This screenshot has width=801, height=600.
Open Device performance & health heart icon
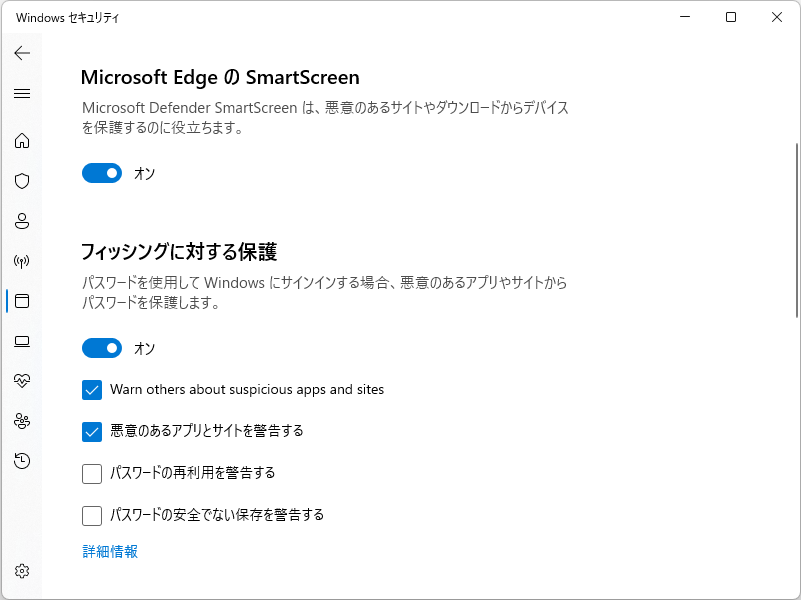(22, 381)
